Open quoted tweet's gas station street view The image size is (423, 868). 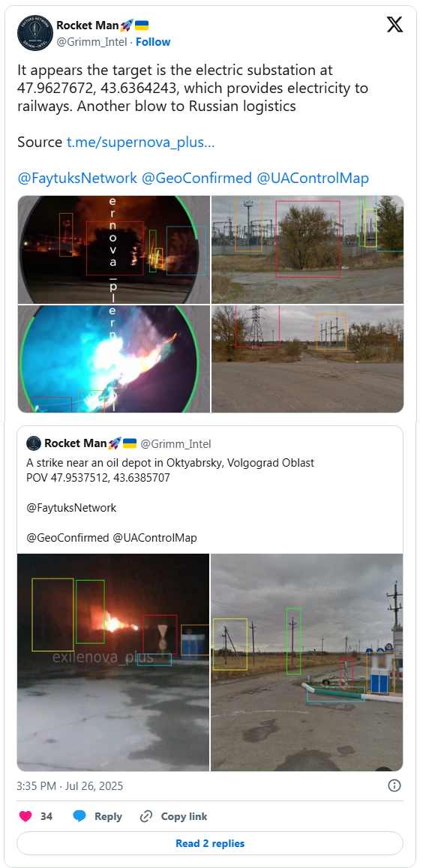pyautogui.click(x=307, y=662)
